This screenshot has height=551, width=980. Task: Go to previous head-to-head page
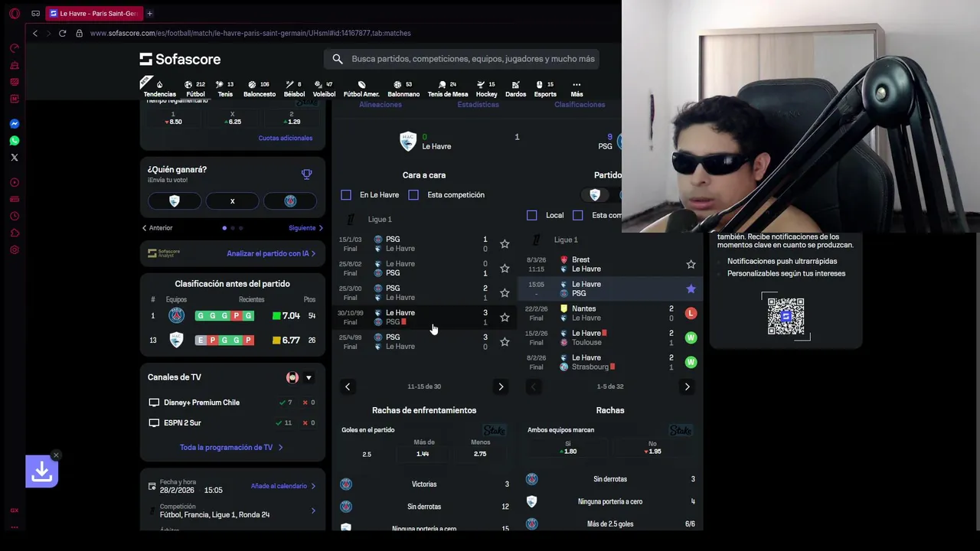point(348,386)
